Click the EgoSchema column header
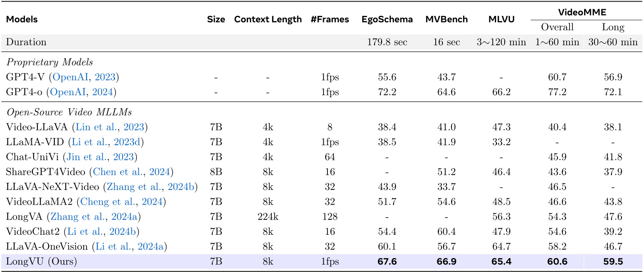644x272 pixels. coord(387,19)
